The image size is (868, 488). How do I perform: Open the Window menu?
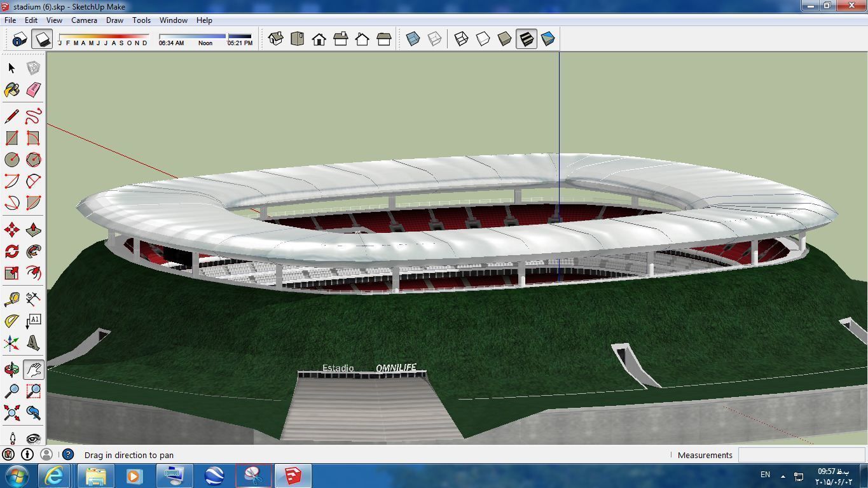click(173, 20)
